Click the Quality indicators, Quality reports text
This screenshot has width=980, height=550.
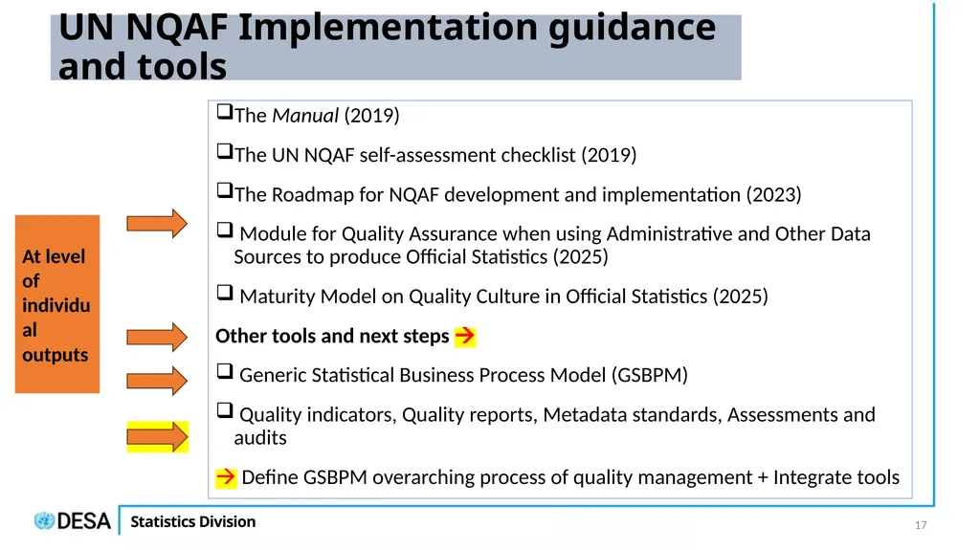[555, 427]
